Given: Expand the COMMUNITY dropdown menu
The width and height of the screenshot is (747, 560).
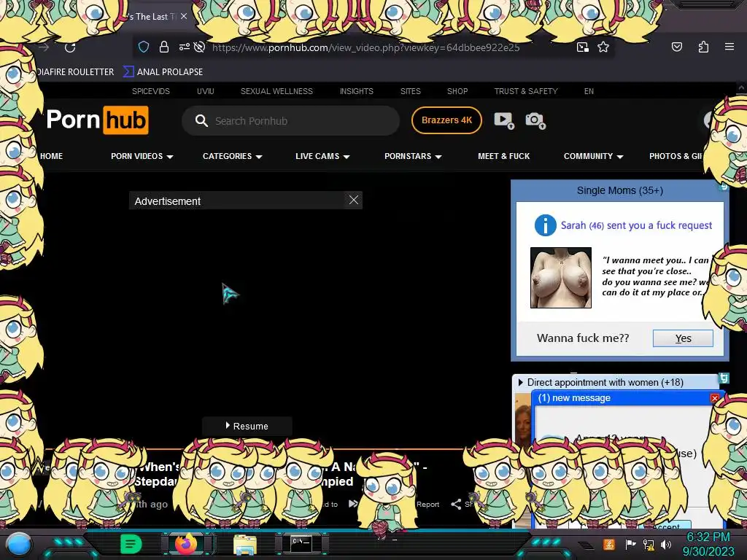Looking at the screenshot, I should (593, 156).
